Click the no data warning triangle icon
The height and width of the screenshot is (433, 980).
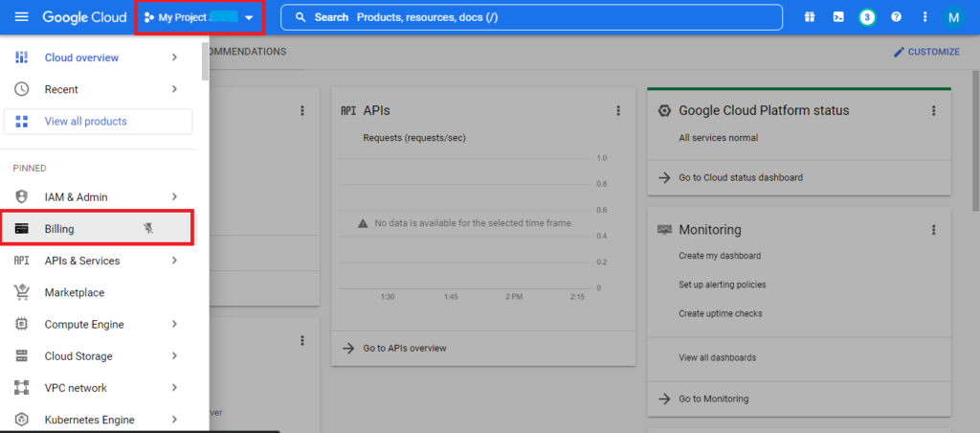point(363,223)
